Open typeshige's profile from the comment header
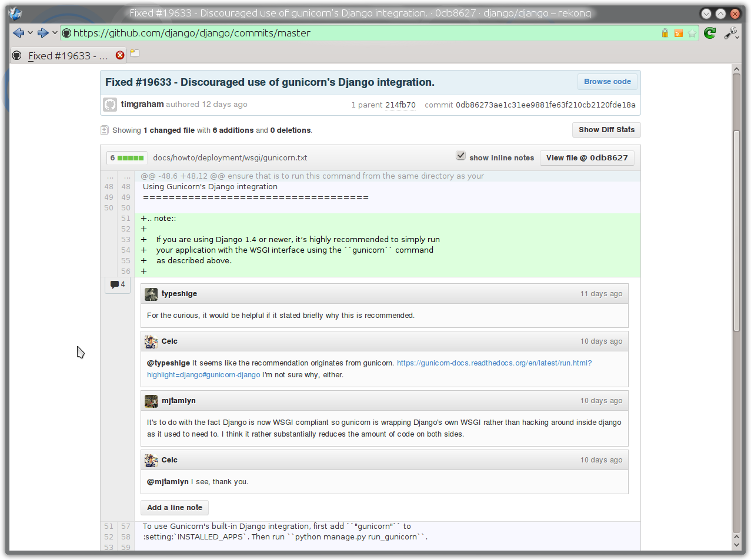This screenshot has height=560, width=751. pyautogui.click(x=179, y=294)
